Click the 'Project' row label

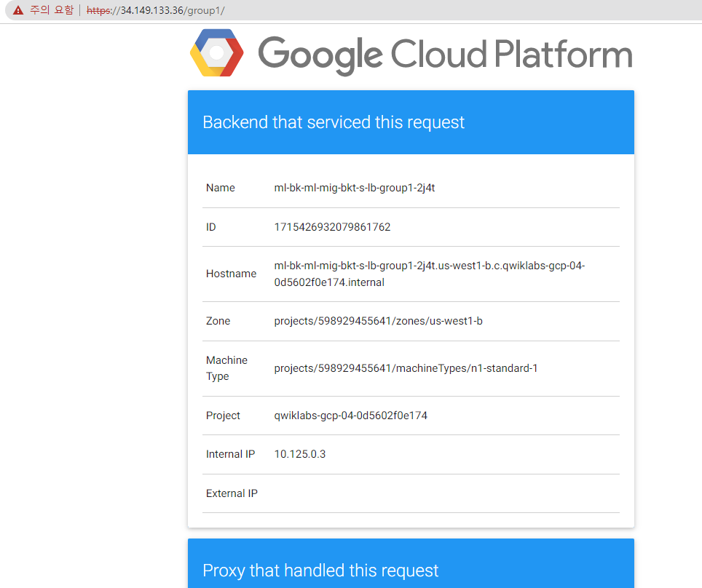click(x=223, y=416)
